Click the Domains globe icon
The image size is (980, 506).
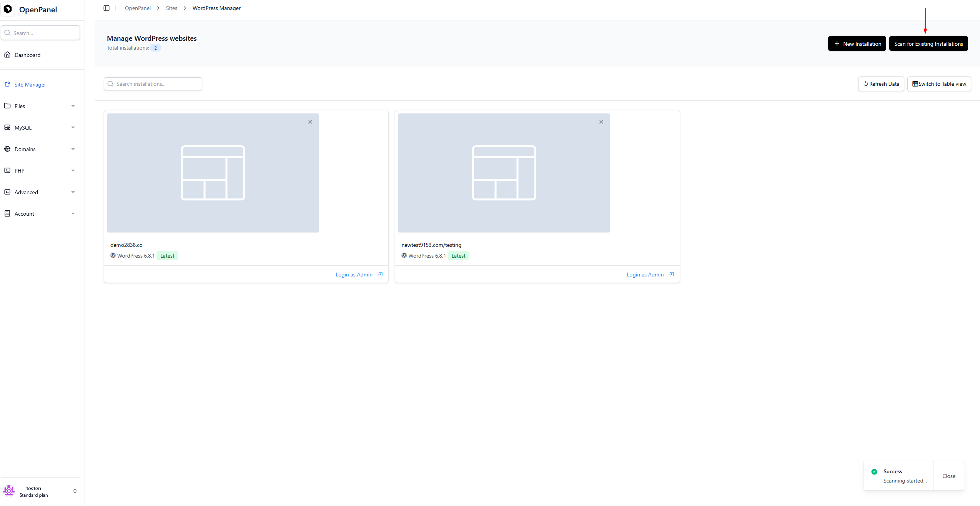[x=7, y=149]
